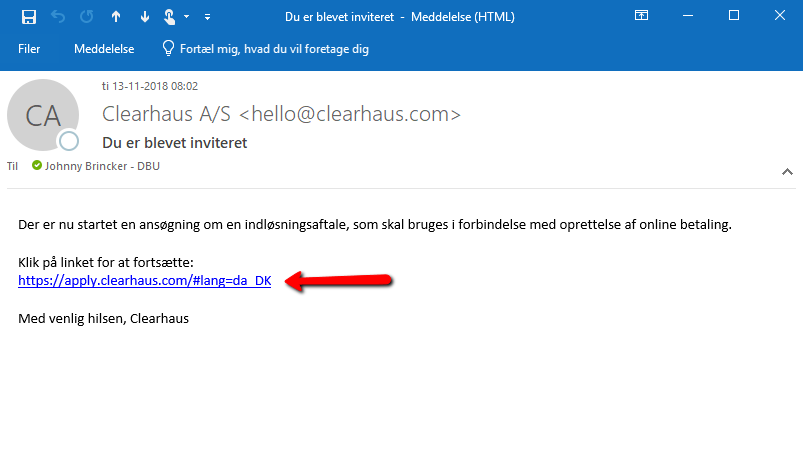Screen dimensions: 803x467
Task: Go to next item with down arrow
Action: pyautogui.click(x=145, y=17)
